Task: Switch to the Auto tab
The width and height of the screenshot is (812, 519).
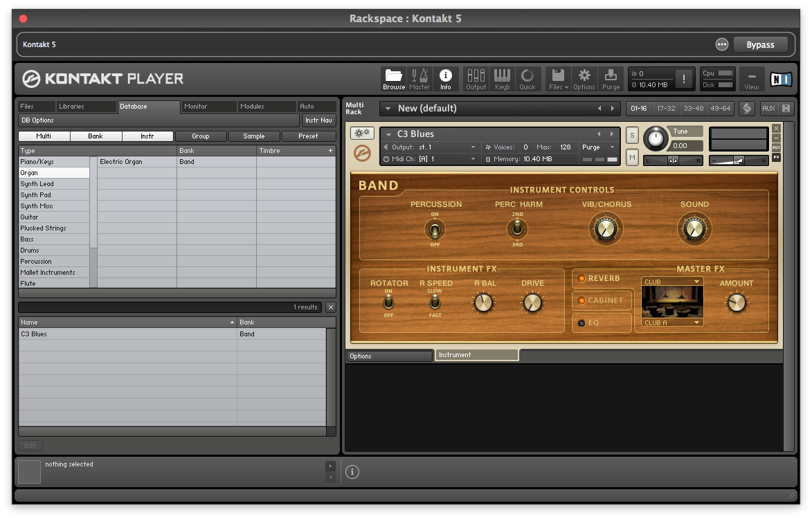Action: tap(317, 107)
